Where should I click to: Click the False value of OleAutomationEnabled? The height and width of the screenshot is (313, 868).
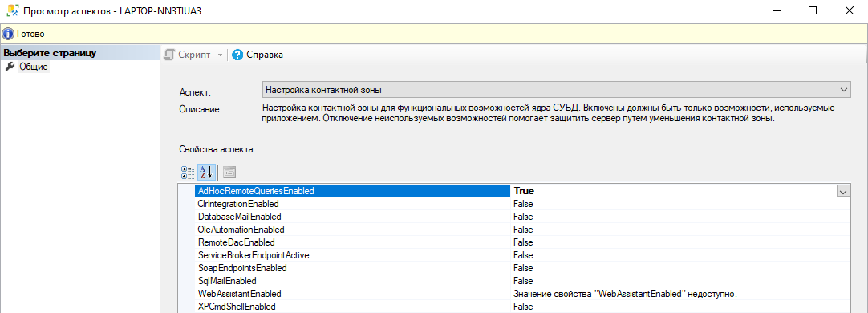(522, 230)
